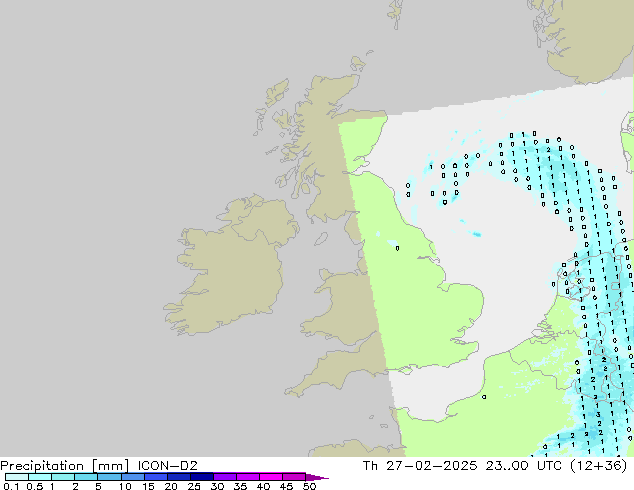Select the 2–5 mm legend swatch
Viewport: 634px width, 490px height.
point(86,477)
